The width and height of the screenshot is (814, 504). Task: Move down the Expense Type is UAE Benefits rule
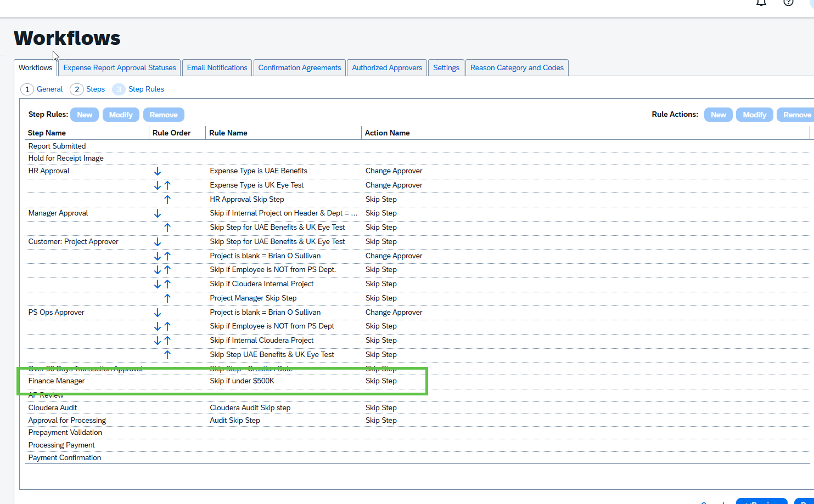tap(158, 172)
